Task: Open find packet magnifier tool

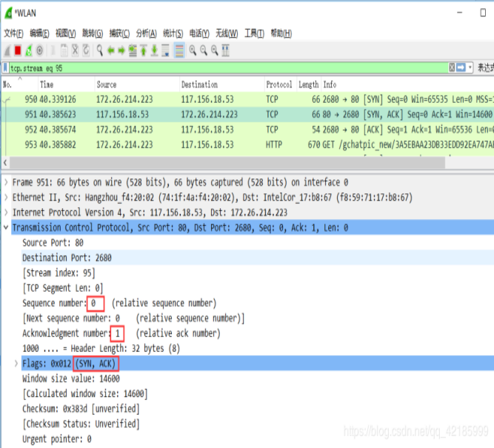Action: [x=100, y=50]
